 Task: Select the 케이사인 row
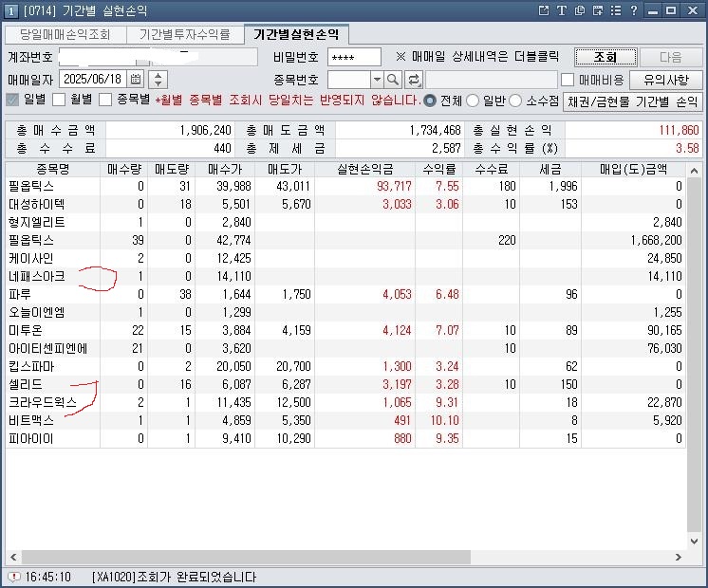click(x=345, y=258)
